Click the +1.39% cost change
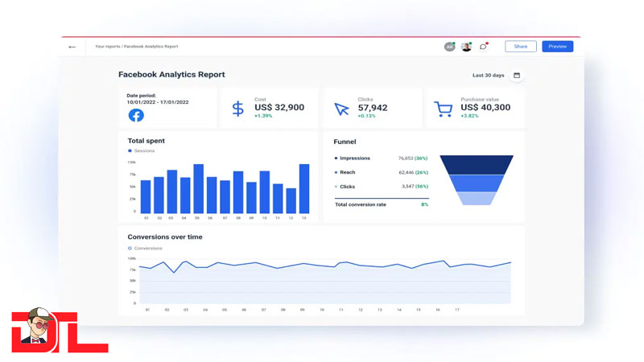 point(263,116)
